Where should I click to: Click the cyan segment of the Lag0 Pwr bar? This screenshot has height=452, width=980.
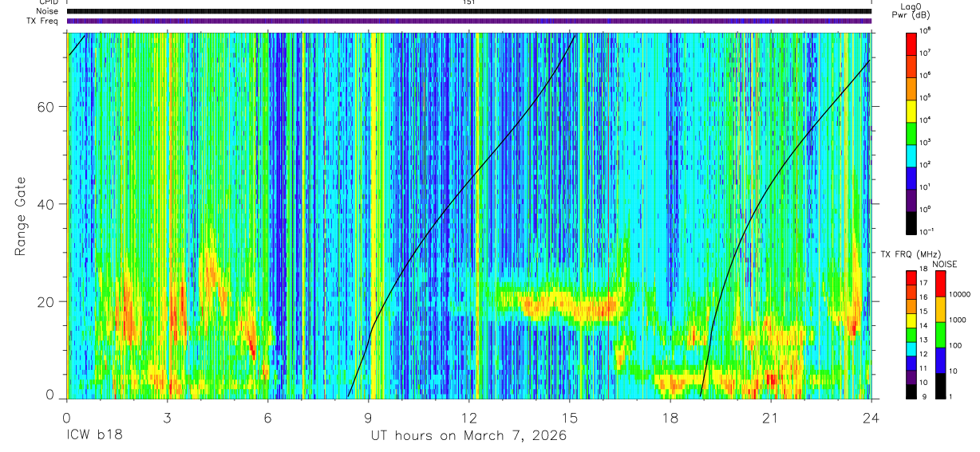pos(911,155)
